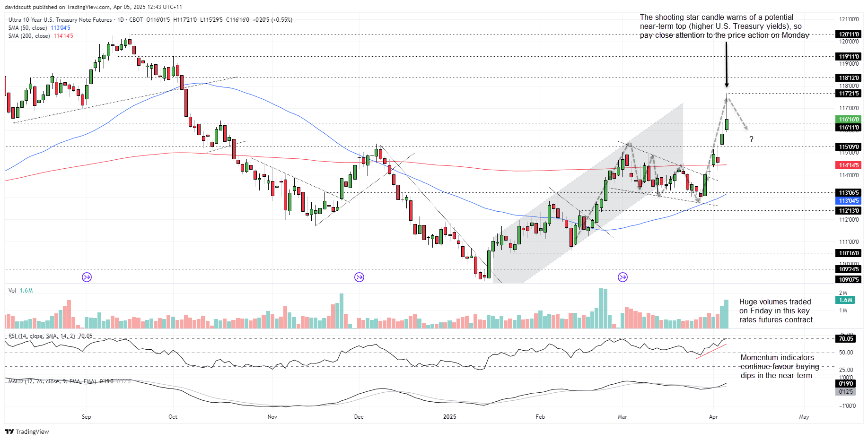The height and width of the screenshot is (440, 868).
Task: Click the 109'24'5 horizontal level label
Action: point(849,269)
